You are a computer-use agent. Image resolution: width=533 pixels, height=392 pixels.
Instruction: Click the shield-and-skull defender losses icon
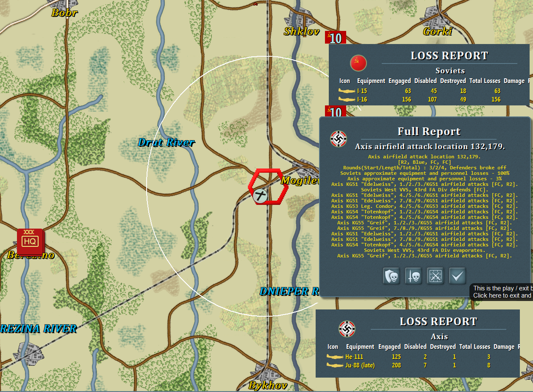(391, 276)
